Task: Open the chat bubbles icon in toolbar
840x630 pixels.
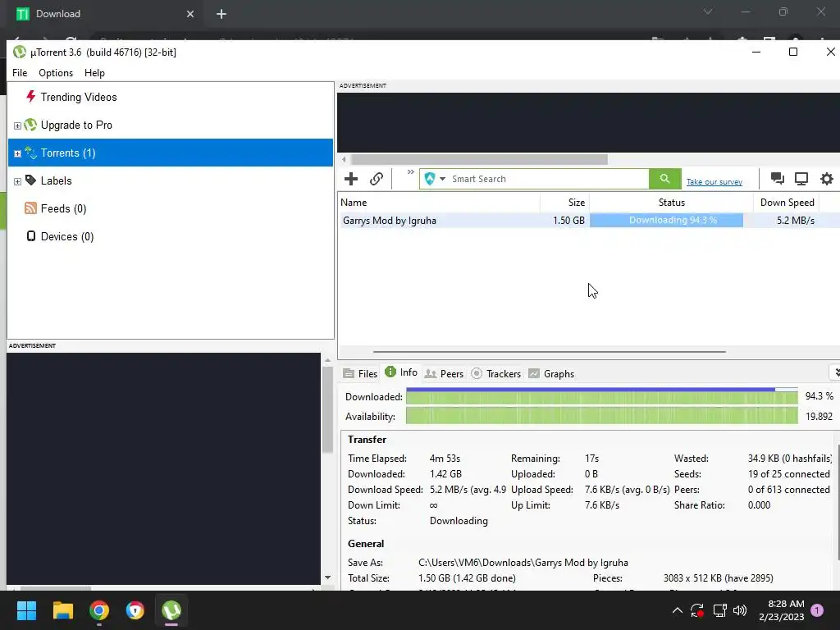Action: point(777,179)
